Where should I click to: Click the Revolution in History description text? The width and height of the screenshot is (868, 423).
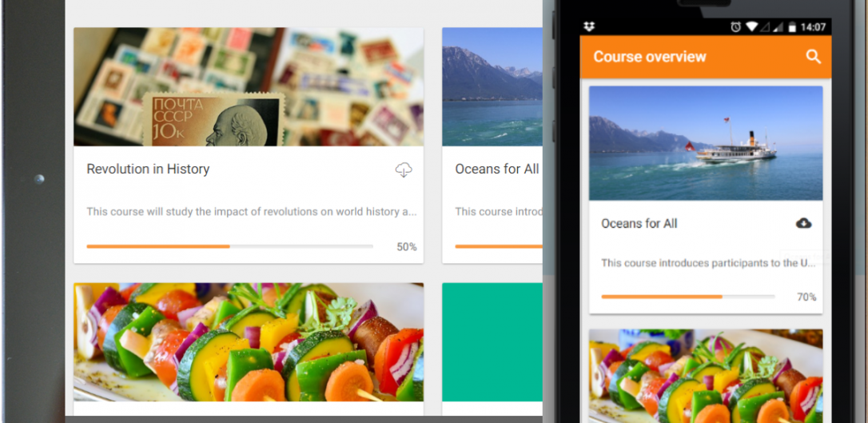(251, 211)
